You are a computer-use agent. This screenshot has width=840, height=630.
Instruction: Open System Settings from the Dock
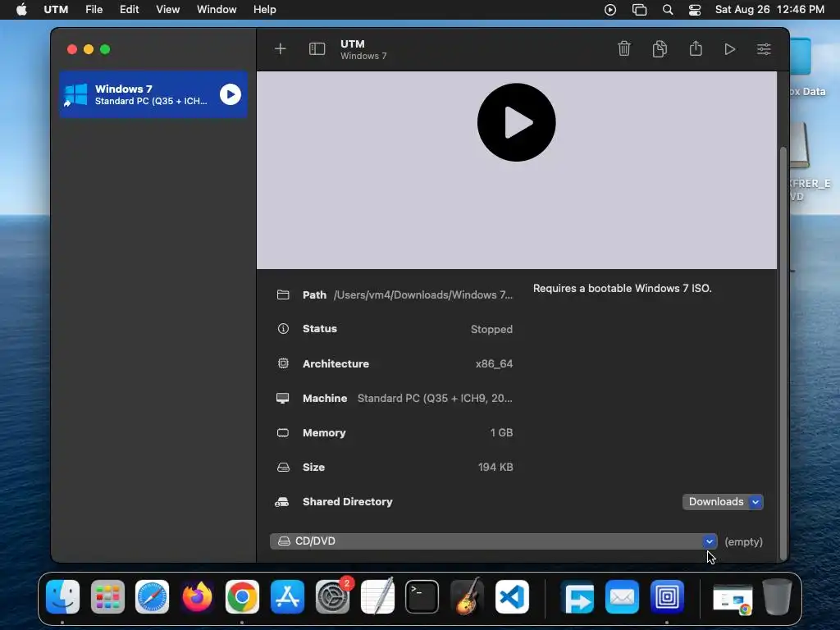[x=332, y=597]
